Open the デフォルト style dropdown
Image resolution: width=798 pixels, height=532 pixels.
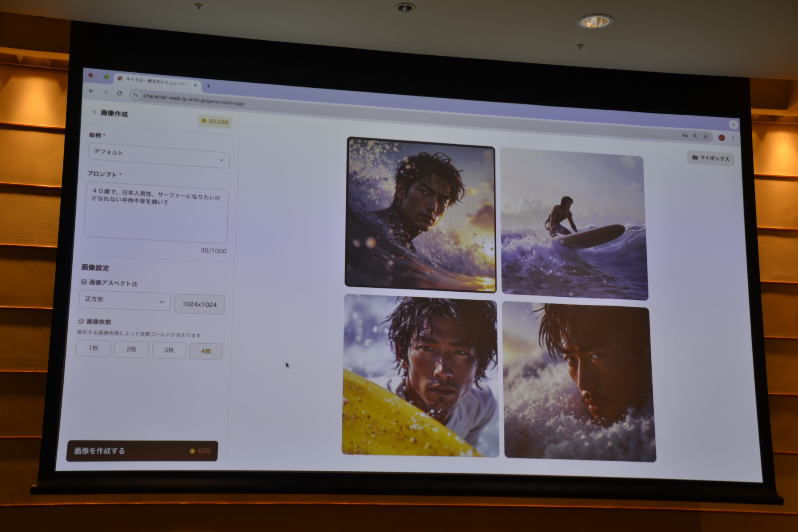pos(159,155)
